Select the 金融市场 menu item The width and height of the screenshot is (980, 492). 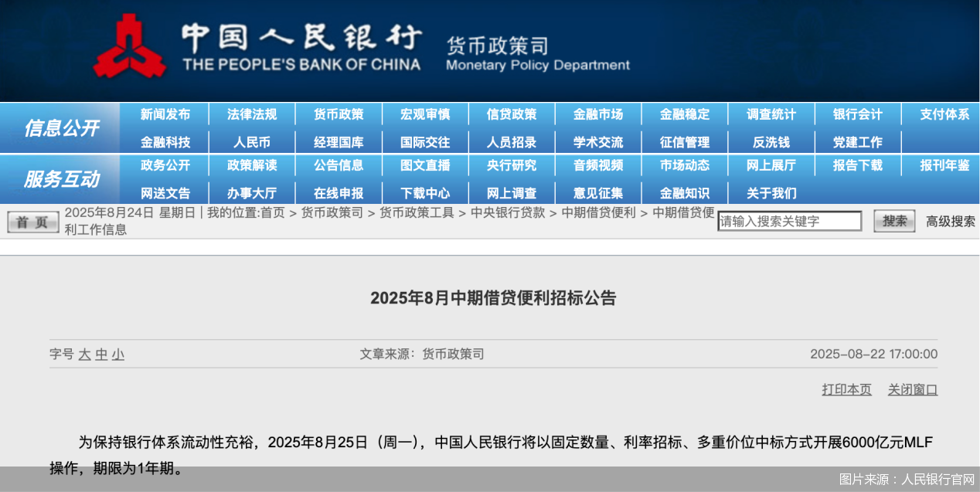point(598,114)
